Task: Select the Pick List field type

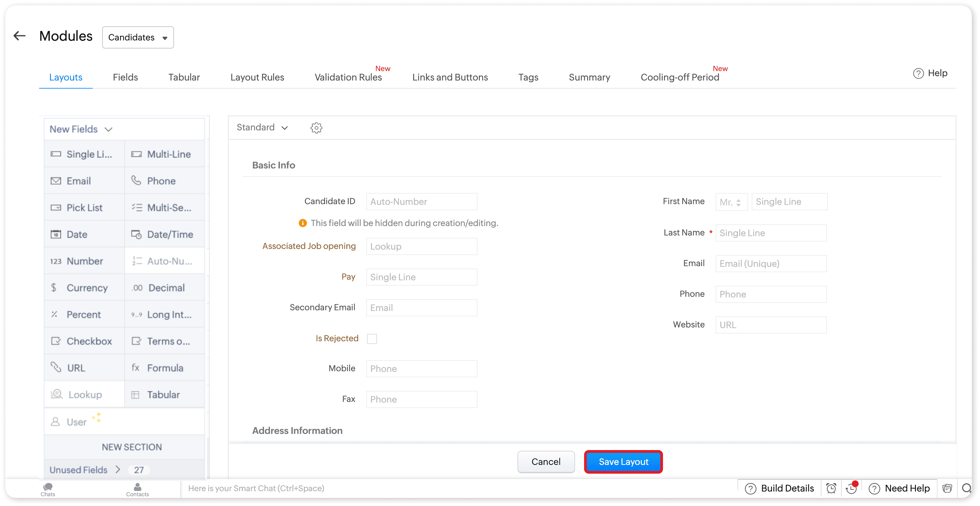Action: tap(84, 208)
